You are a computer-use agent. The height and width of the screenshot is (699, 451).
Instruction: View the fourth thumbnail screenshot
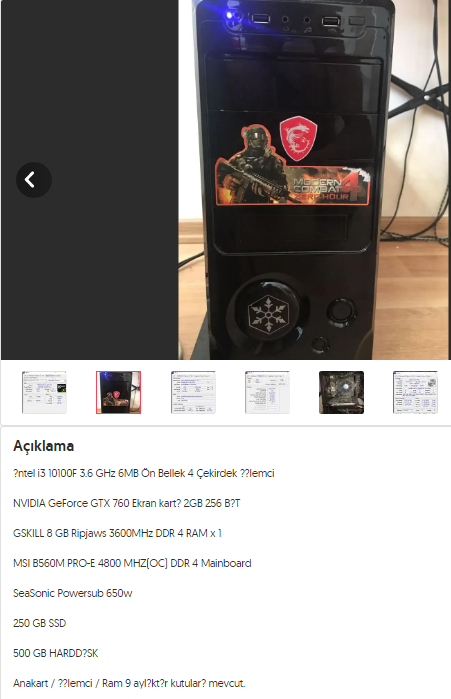pos(267,392)
